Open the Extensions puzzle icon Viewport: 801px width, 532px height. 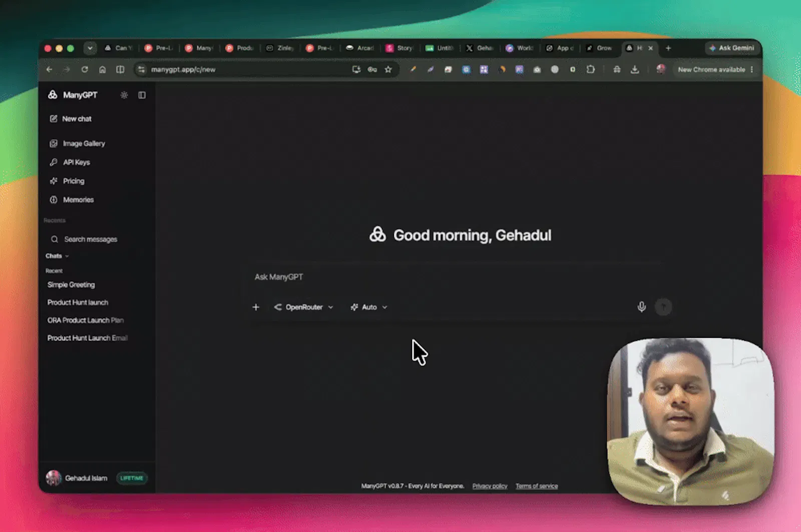coord(591,70)
